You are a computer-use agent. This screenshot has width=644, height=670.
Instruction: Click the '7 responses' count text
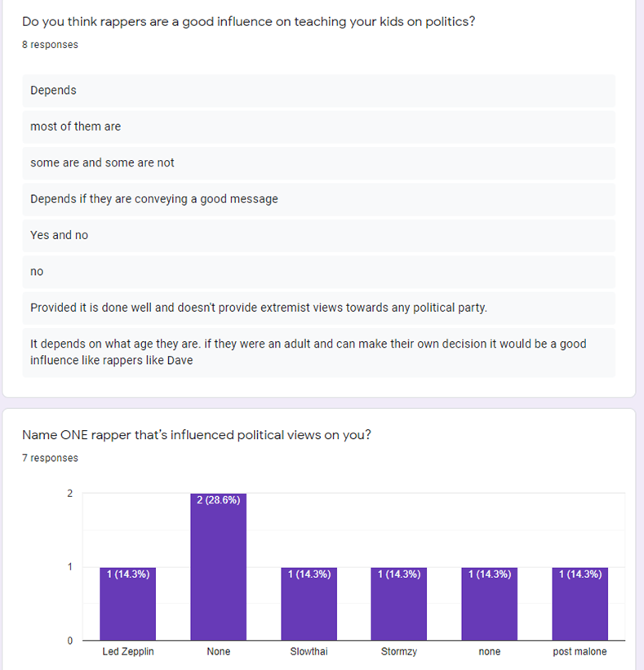coord(50,458)
